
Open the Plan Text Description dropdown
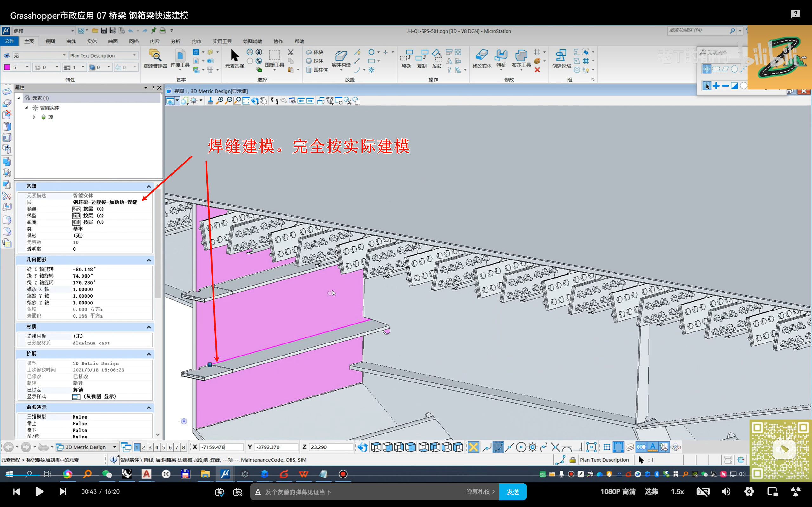[134, 55]
